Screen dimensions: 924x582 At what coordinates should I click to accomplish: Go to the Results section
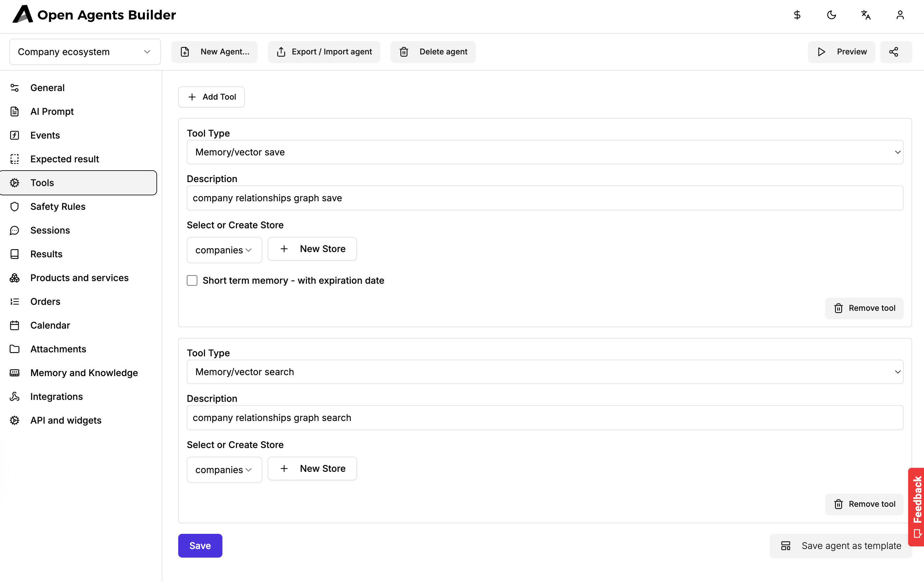click(78, 254)
